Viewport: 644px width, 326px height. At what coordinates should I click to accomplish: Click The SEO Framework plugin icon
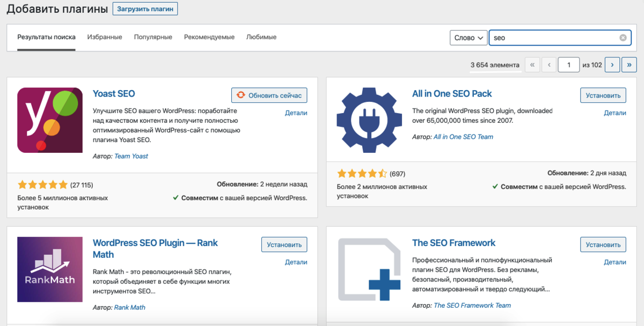[369, 269]
